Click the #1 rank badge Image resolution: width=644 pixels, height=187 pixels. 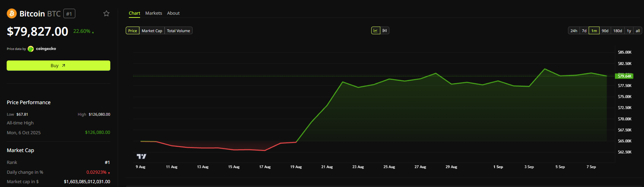[69, 14]
